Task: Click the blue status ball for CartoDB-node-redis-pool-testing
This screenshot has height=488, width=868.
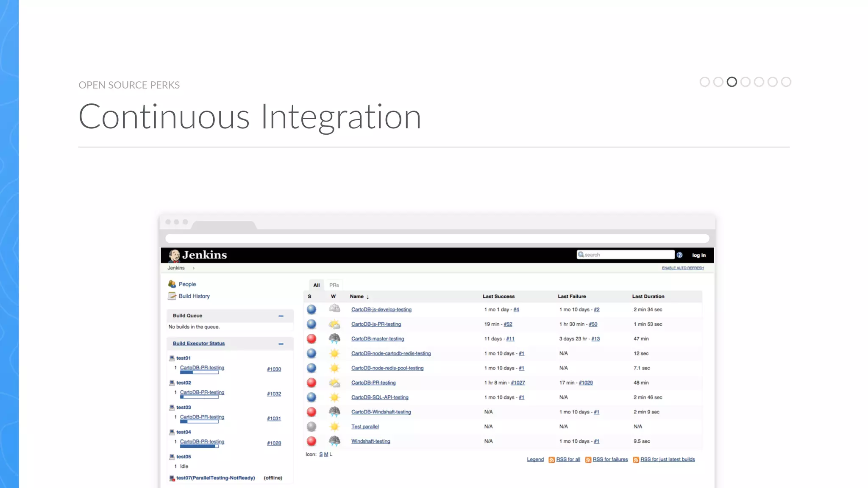Action: click(312, 368)
